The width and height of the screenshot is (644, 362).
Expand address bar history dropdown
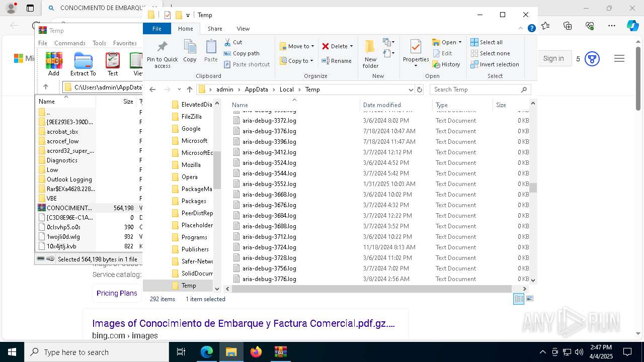click(x=411, y=89)
